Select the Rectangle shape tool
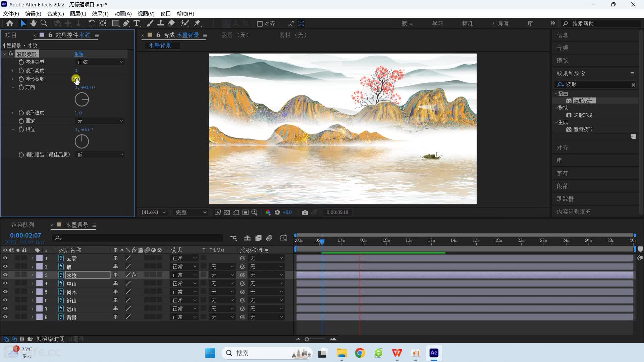644x362 pixels. click(x=116, y=23)
